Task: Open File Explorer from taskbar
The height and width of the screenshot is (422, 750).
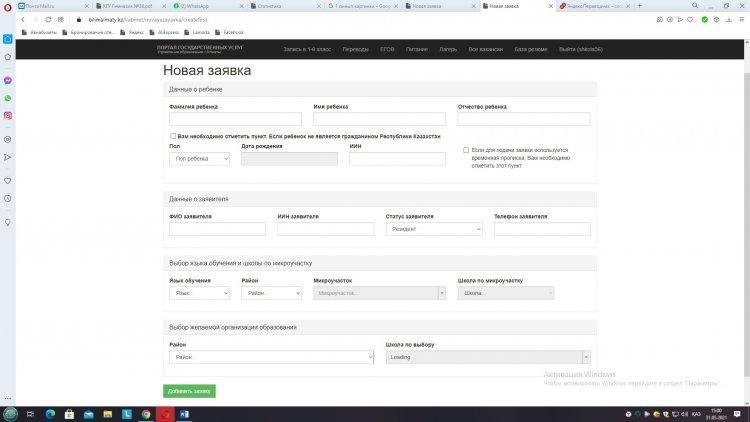Action: (x=108, y=414)
